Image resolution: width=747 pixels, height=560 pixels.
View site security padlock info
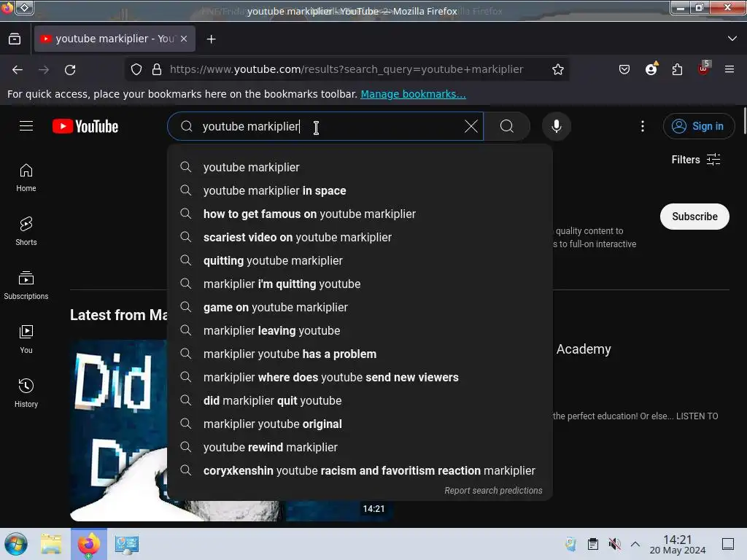tap(157, 69)
